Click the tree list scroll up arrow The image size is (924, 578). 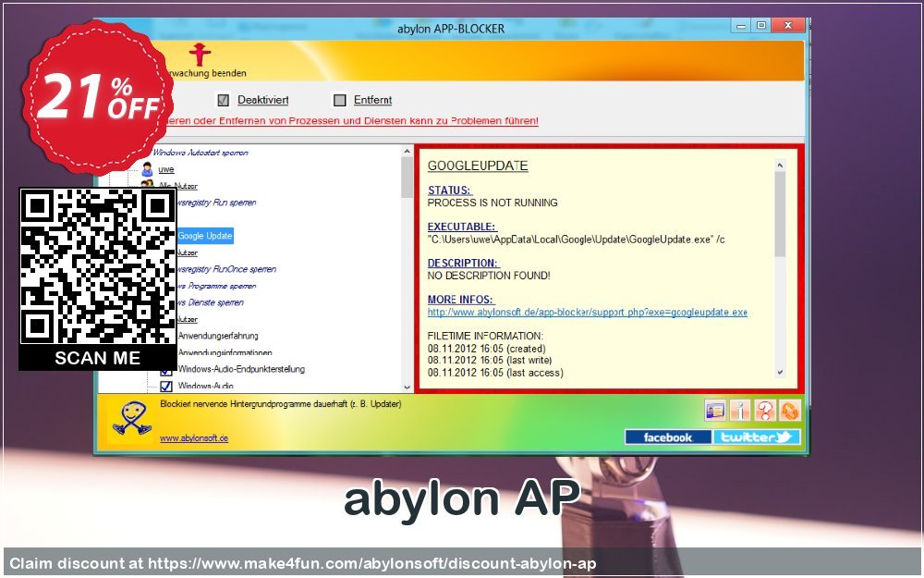point(407,152)
